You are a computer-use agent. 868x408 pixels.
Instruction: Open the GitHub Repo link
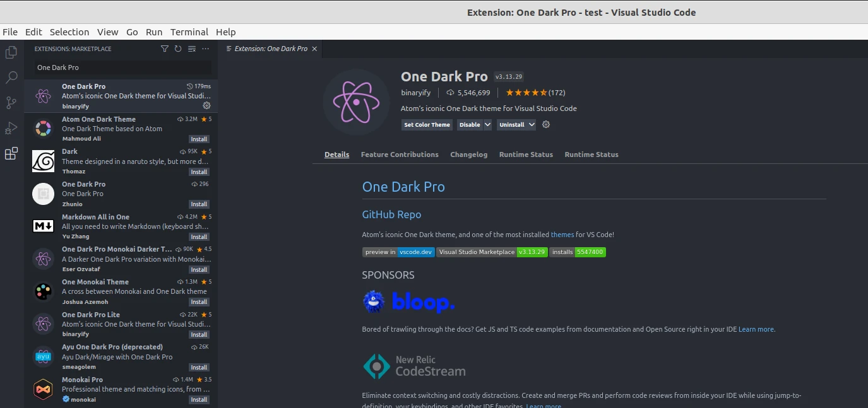391,214
